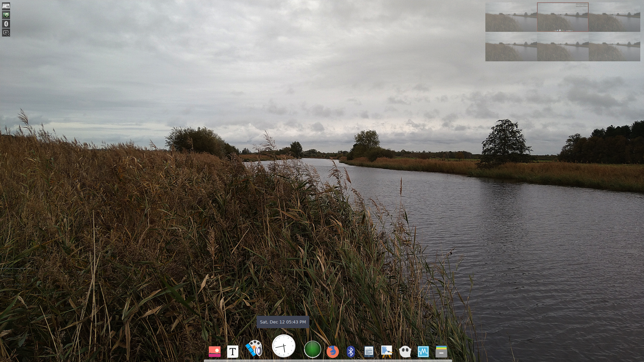Image resolution: width=644 pixels, height=362 pixels.
Task: Open the painting application in the dock
Action: 386,351
